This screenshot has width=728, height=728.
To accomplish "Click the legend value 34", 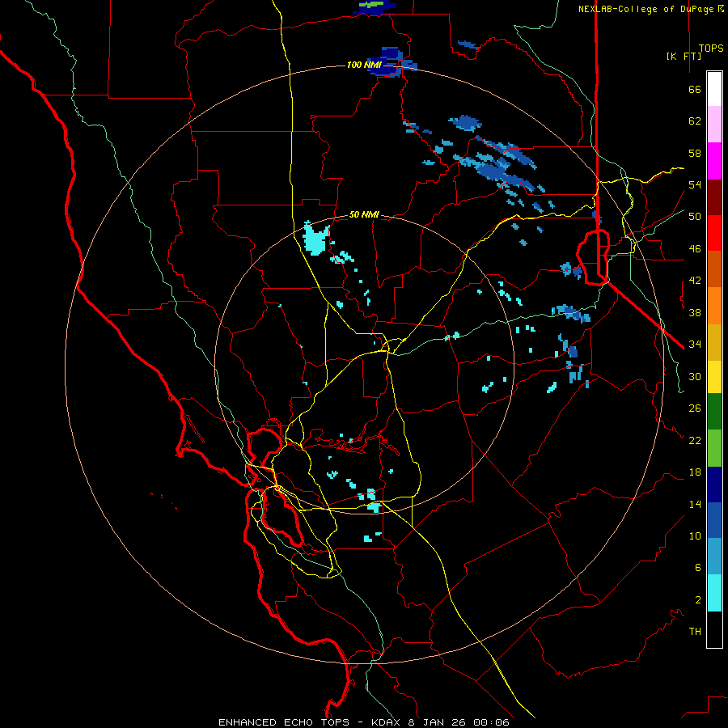I will (695, 345).
